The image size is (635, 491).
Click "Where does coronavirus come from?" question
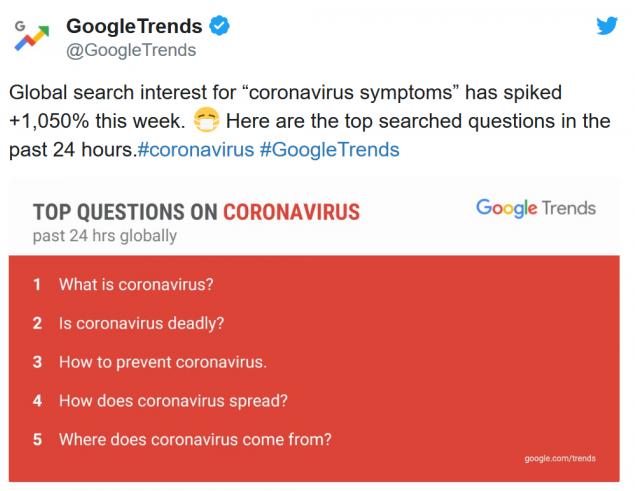click(195, 438)
